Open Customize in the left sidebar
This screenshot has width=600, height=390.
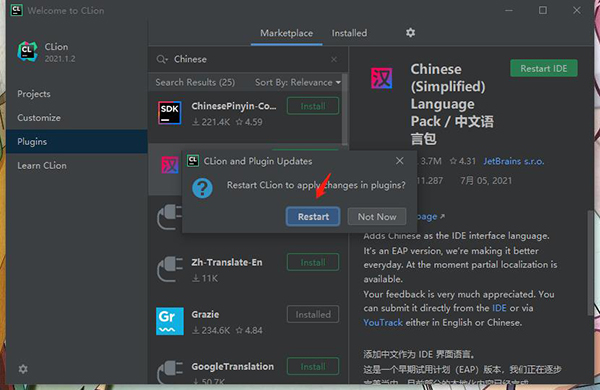click(39, 117)
